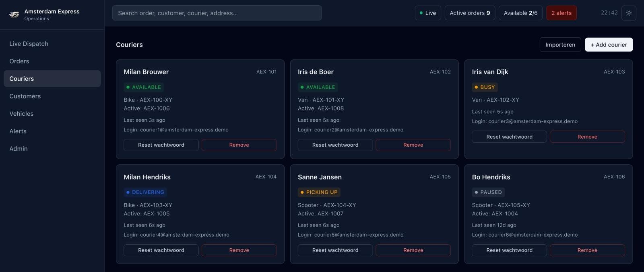Click the text Active: AEX-1007
The width and height of the screenshot is (644, 272).
click(320, 214)
